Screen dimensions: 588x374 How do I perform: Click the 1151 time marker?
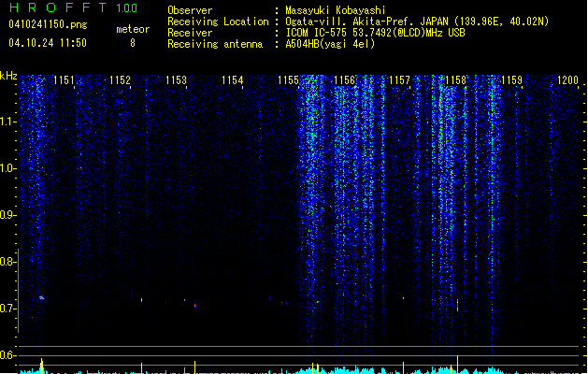64,80
